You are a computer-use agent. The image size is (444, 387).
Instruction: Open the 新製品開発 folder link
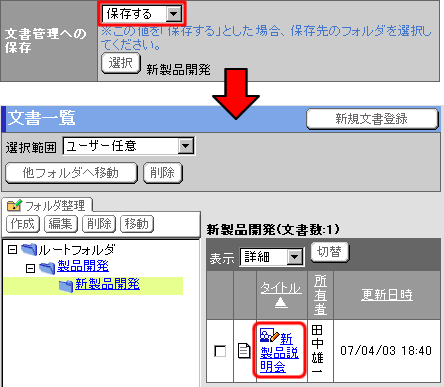point(107,284)
